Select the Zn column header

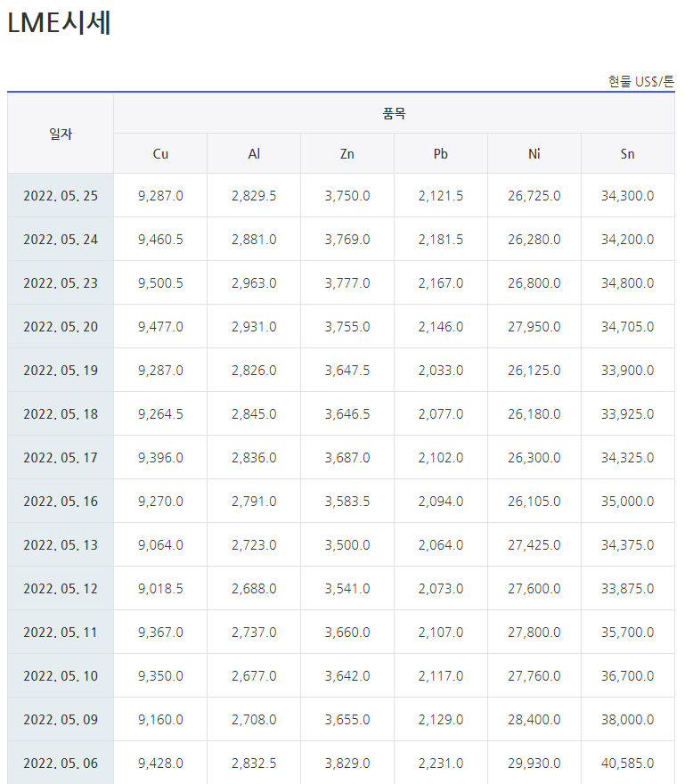(x=347, y=153)
